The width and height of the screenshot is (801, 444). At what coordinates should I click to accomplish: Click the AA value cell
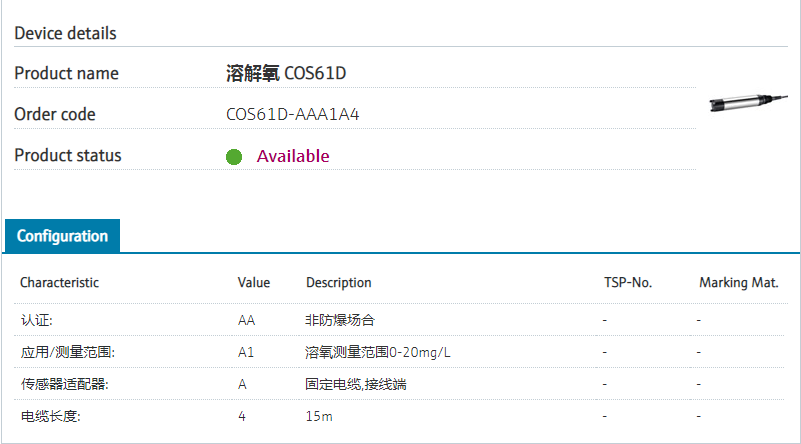pos(246,320)
